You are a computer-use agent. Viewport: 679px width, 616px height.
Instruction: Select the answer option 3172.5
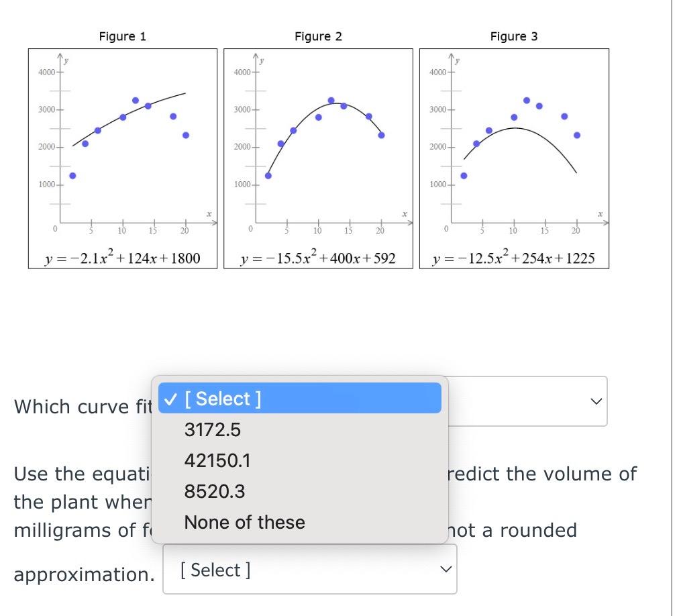pos(212,429)
